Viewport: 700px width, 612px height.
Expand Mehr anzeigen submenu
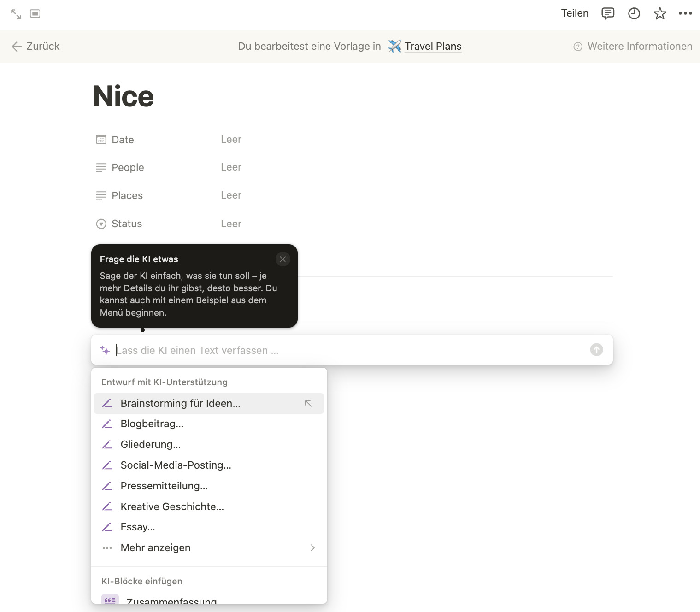point(155,547)
